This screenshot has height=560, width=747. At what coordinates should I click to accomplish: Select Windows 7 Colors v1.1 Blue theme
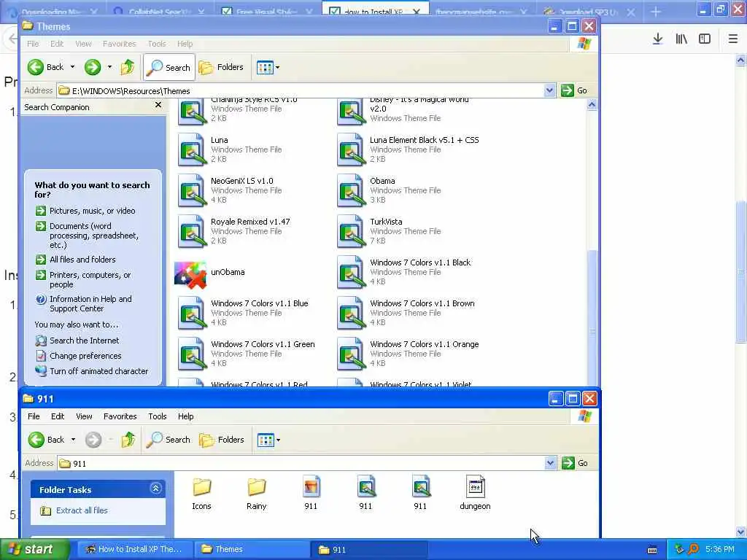pyautogui.click(x=191, y=314)
